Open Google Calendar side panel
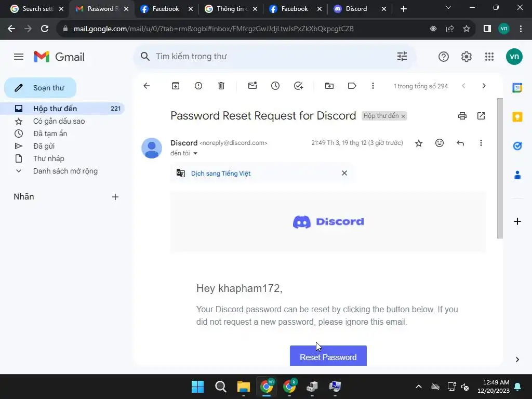Screen dimensions: 532x399 pyautogui.click(x=517, y=87)
